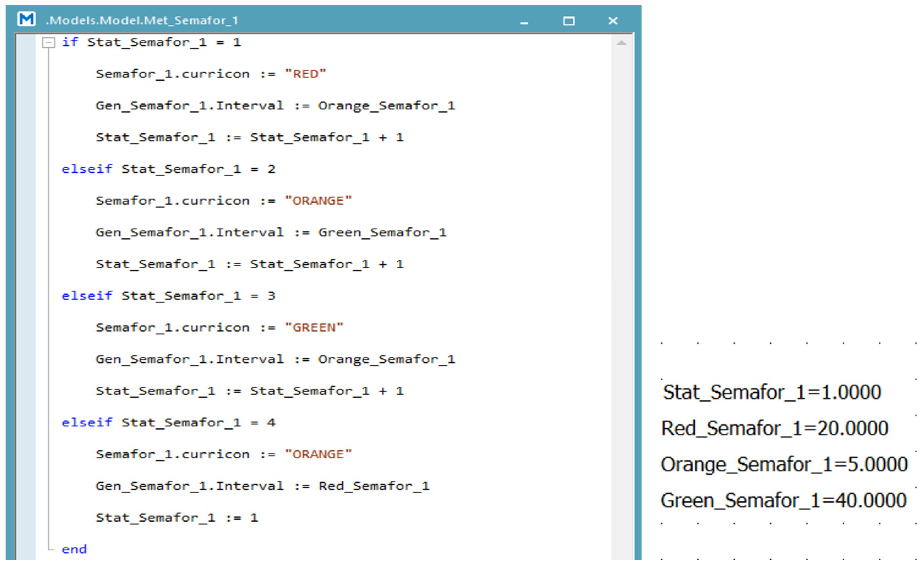Minimize the Met_Semafor_1 method window
Viewport: 924px width, 567px height.
pos(524,22)
